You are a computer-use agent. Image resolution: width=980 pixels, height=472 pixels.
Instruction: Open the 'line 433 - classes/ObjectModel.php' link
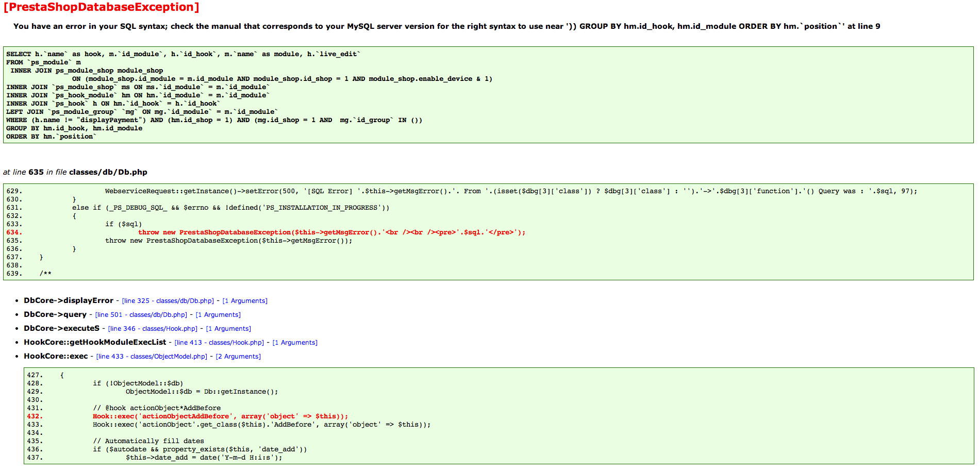(x=152, y=357)
